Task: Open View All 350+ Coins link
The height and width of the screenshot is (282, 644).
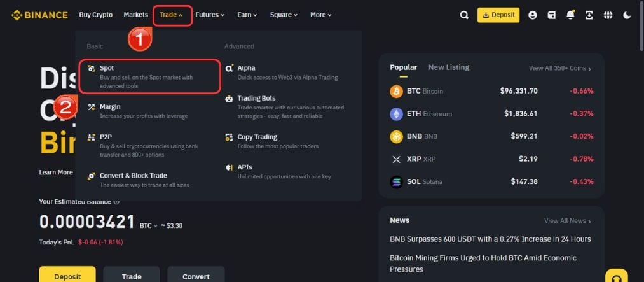Action: pos(560,69)
